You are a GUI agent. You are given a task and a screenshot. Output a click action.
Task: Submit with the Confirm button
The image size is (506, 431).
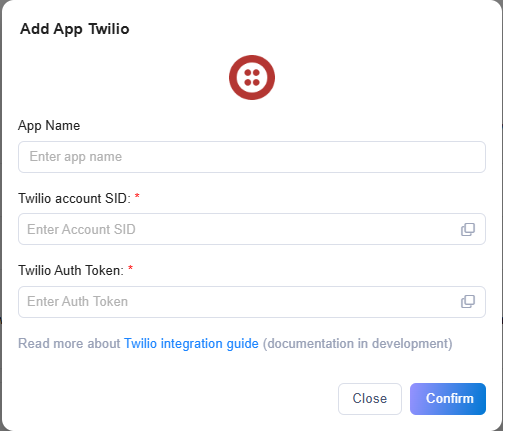click(448, 399)
